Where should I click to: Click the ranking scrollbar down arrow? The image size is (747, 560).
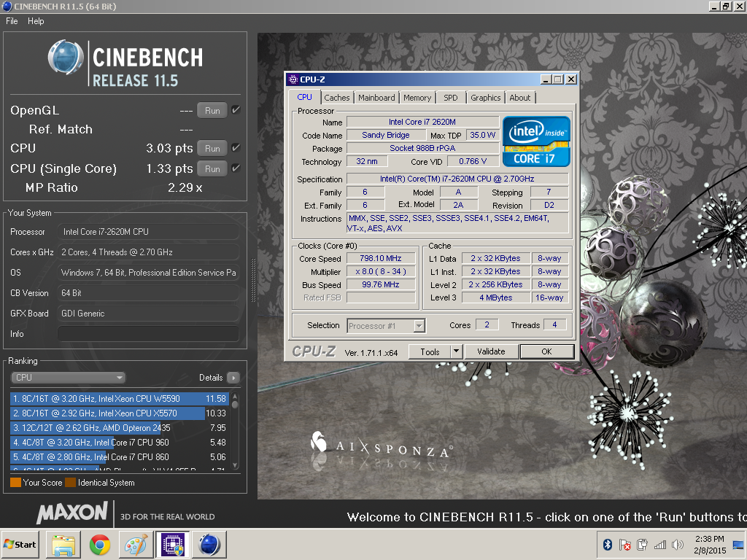[235, 465]
